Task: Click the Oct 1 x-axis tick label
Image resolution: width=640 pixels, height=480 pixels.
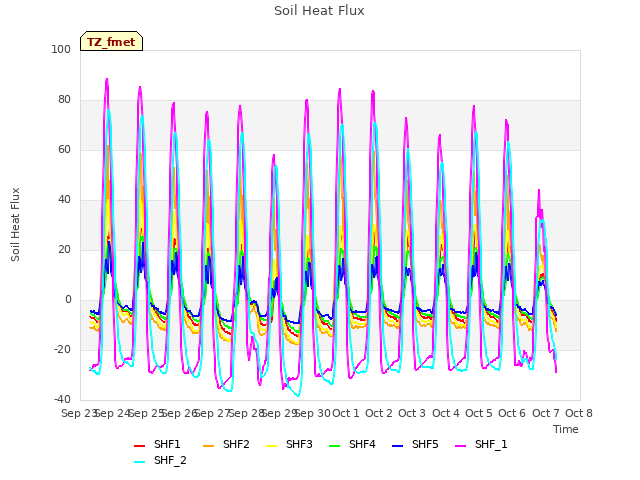Action: pyautogui.click(x=346, y=413)
